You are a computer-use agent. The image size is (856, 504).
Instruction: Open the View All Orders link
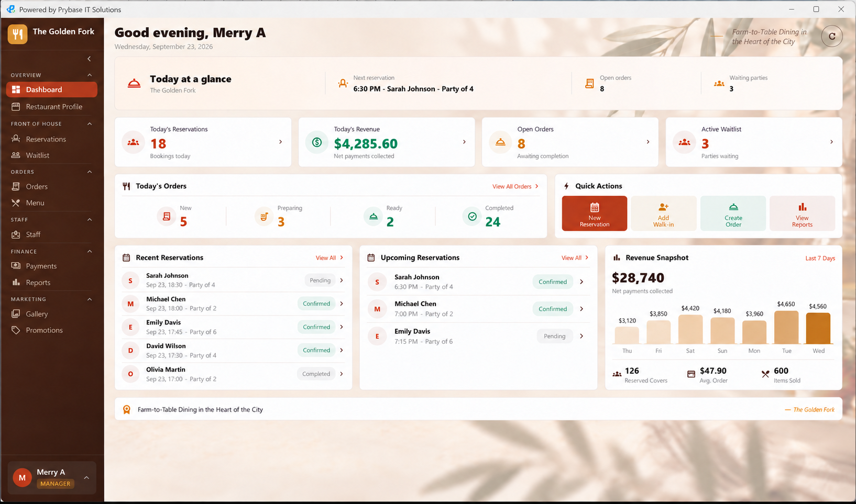tap(515, 186)
